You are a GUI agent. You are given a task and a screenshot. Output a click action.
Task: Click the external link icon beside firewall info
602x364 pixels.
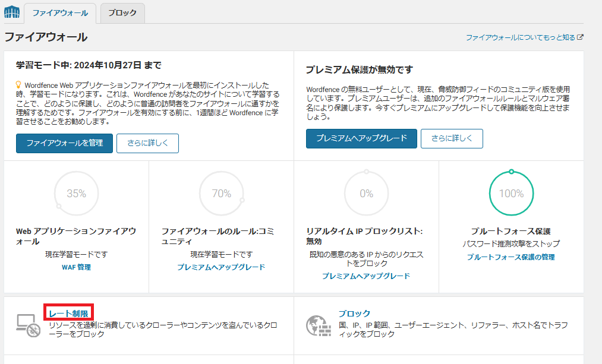click(x=580, y=37)
